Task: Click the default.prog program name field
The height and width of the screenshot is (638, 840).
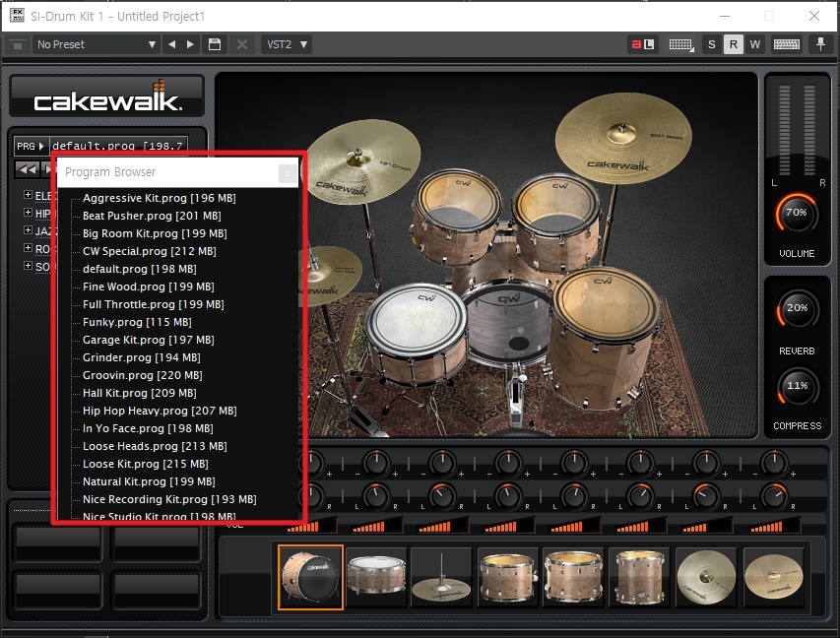Action: point(119,146)
